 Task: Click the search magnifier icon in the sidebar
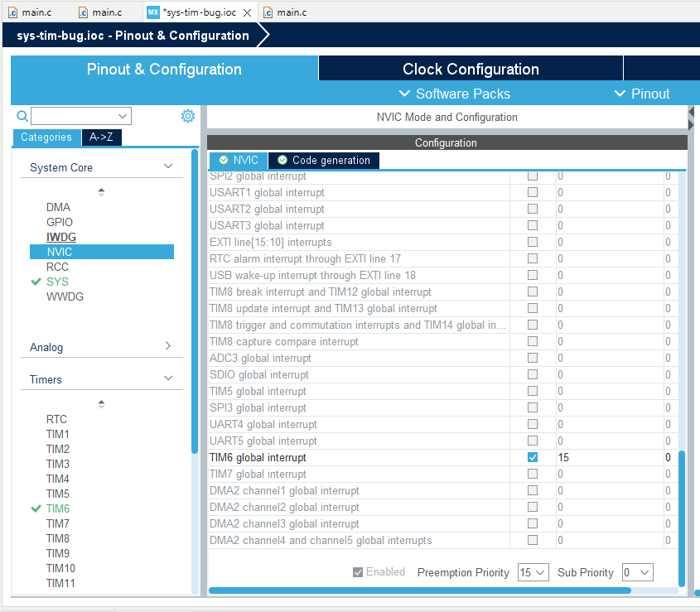pos(21,116)
